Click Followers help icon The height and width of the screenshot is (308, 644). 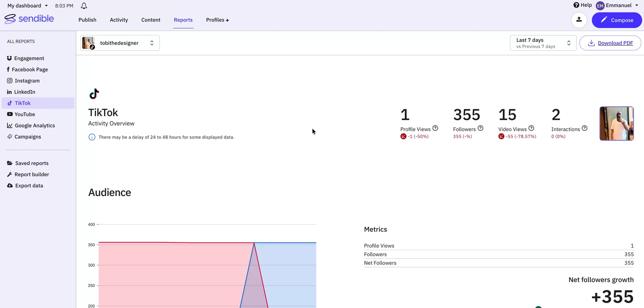480,128
